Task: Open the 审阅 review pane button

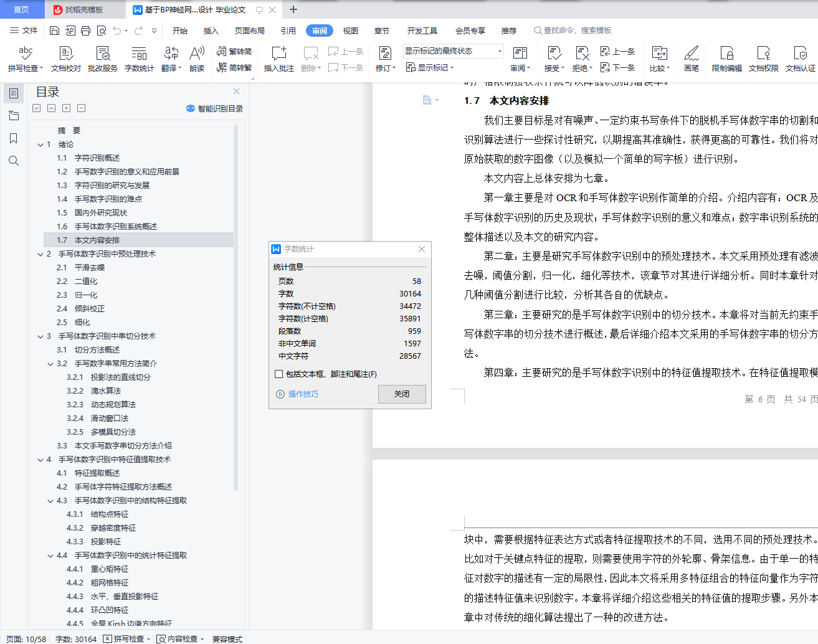Action: click(x=520, y=59)
